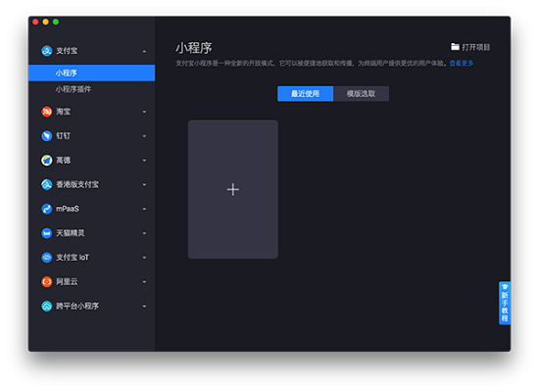Select the 小程序 sidebar item

92,73
